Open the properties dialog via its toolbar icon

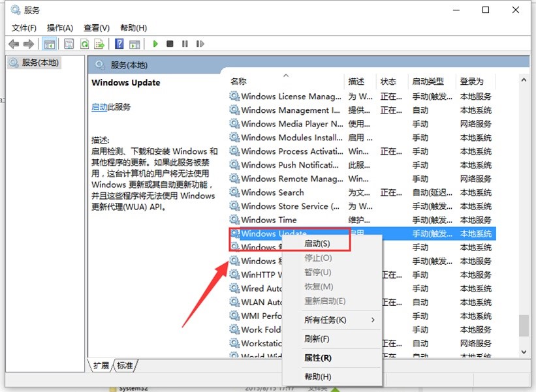point(69,44)
